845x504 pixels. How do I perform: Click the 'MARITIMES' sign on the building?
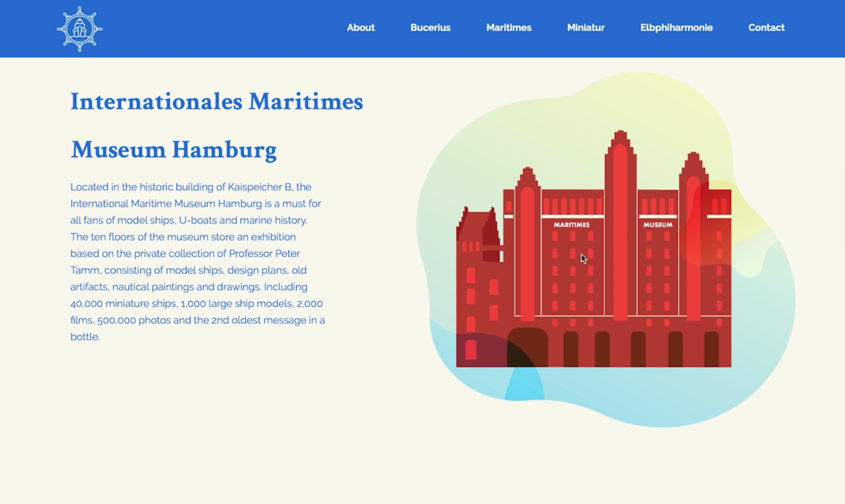click(x=572, y=225)
